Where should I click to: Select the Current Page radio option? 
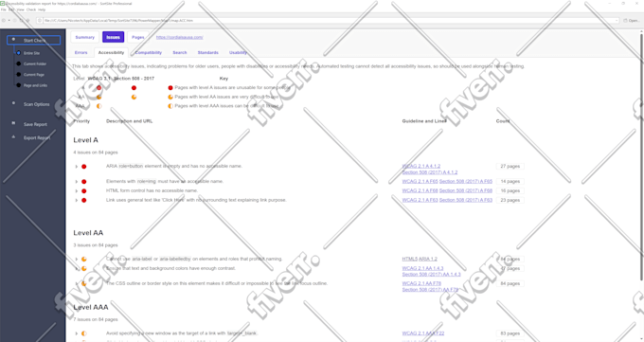tap(19, 75)
